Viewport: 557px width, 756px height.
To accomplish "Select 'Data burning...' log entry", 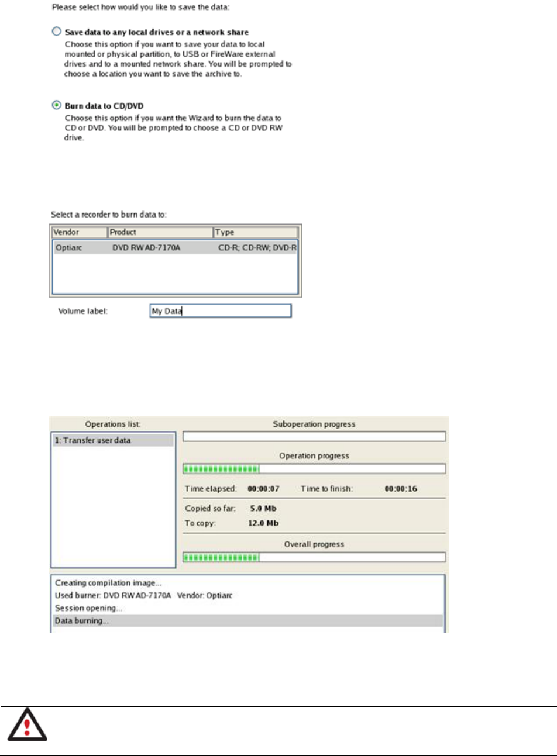I will tap(247, 621).
